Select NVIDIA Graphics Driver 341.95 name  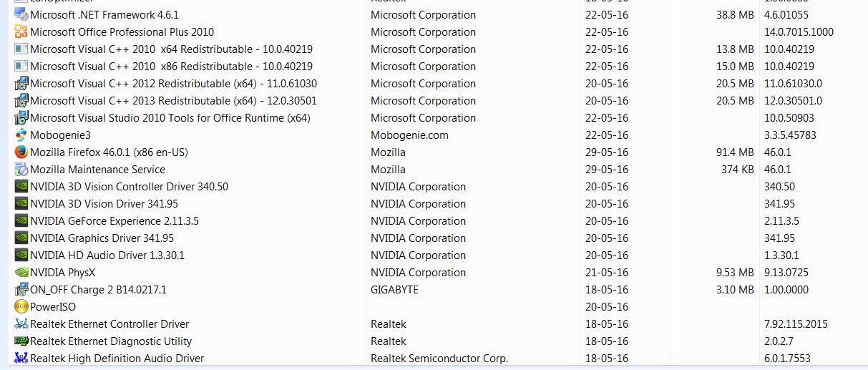[x=102, y=238]
